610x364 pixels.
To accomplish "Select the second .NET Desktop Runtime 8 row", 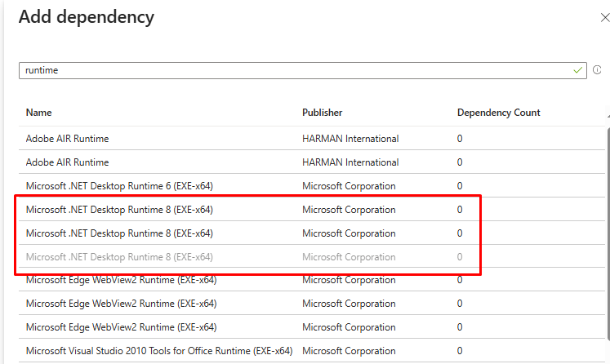I will coord(119,233).
